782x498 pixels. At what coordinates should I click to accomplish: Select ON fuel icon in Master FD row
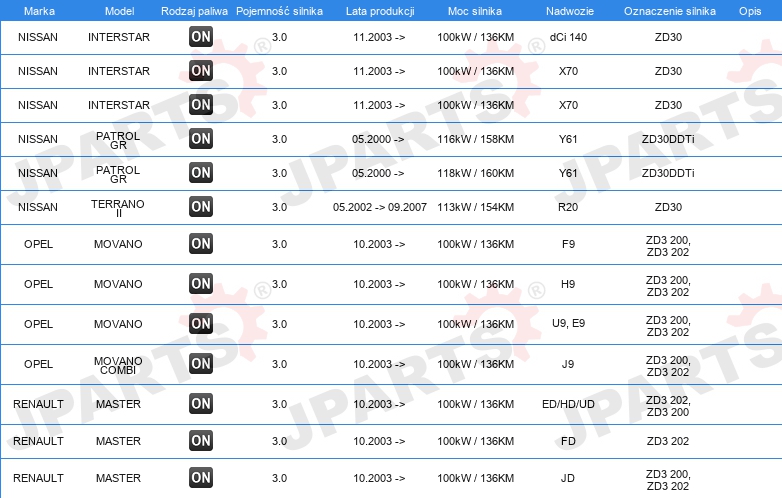[201, 441]
